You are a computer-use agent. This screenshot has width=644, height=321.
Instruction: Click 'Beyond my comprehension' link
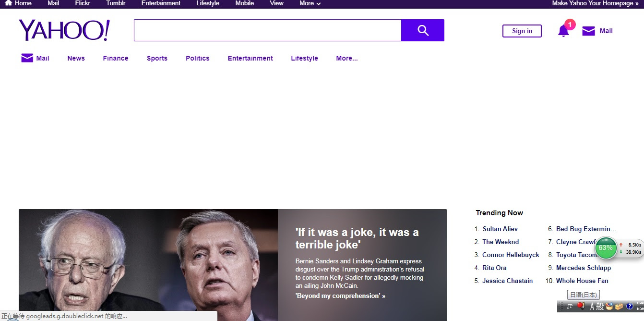(340, 296)
